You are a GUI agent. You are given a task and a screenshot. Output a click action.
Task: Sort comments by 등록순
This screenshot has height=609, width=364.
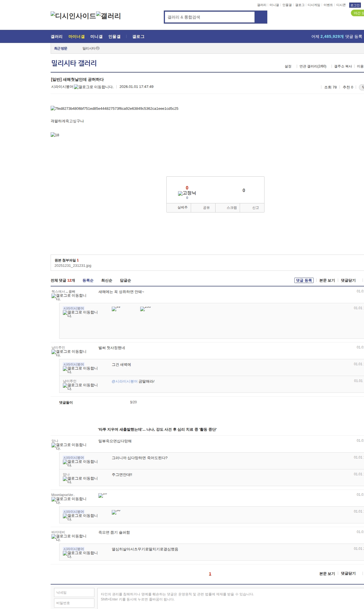pos(88,280)
